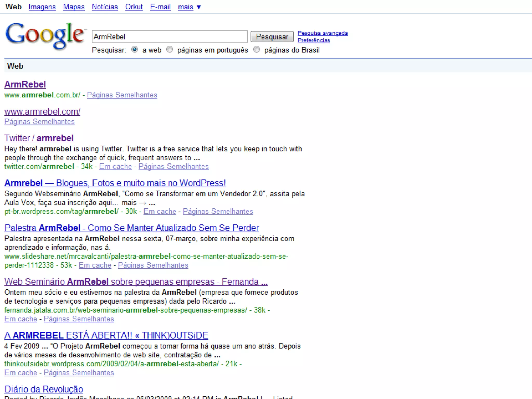532x399 pixels.
Task: Open E-mail from top navigation
Action: tap(160, 7)
